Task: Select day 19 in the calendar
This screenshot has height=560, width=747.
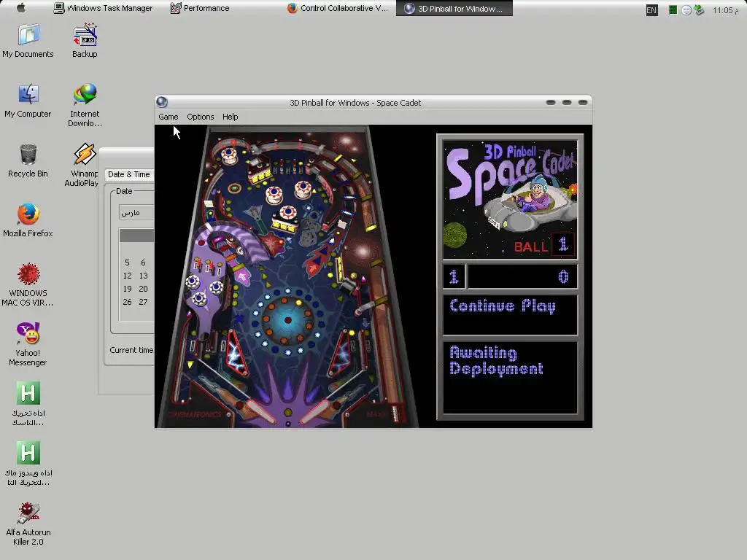Action: click(x=127, y=289)
